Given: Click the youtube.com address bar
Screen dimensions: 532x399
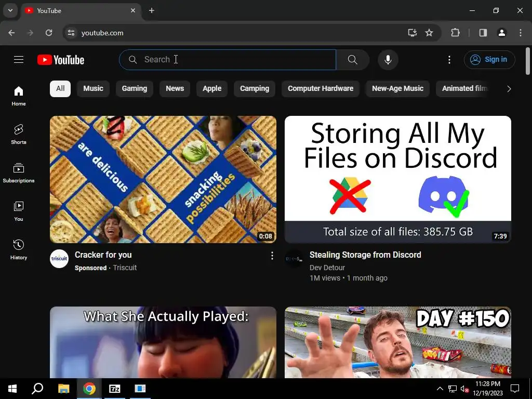Looking at the screenshot, I should point(237,33).
